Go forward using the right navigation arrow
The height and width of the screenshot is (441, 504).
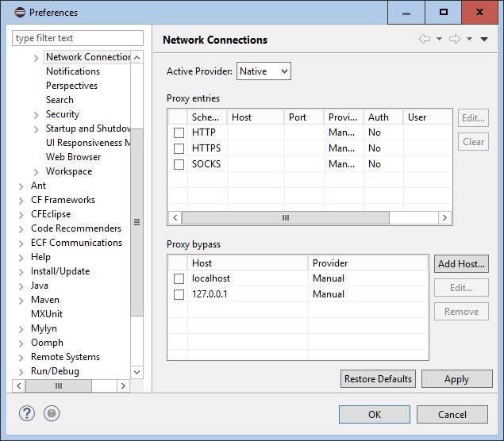click(455, 39)
